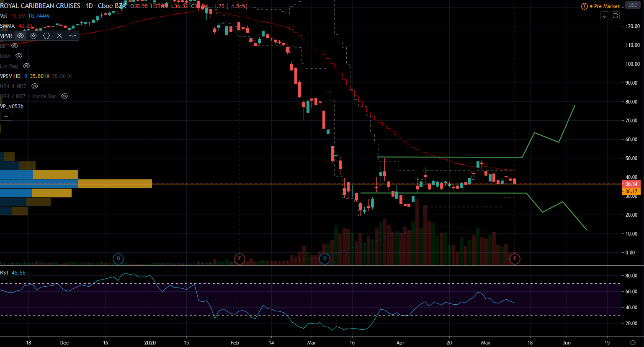
Task: Move pane down with arrow button
Action: (x=605, y=16)
